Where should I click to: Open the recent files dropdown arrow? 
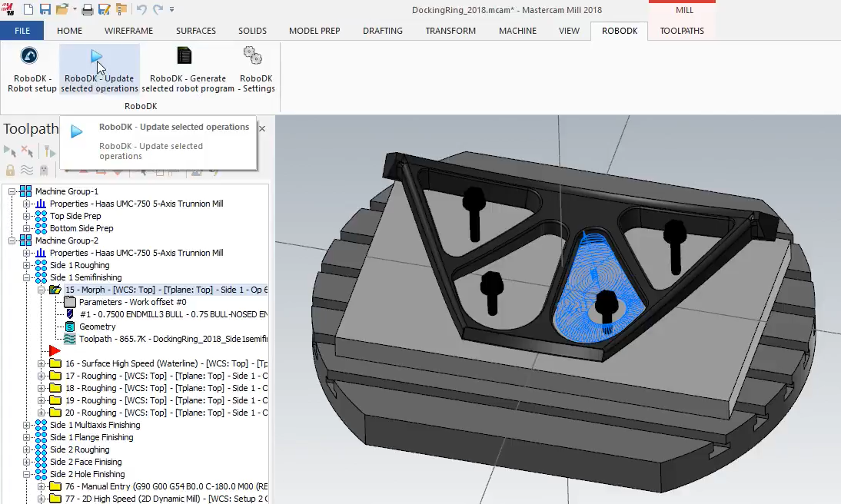74,9
